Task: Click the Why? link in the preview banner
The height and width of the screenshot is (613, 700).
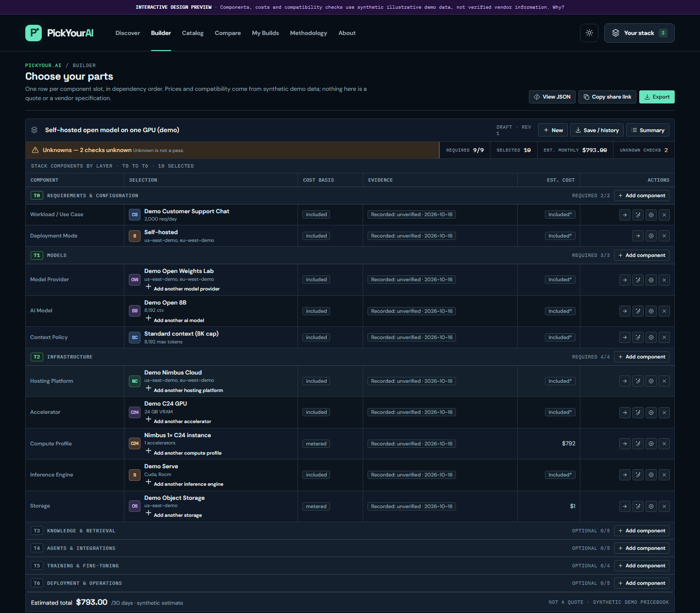Action: point(558,7)
